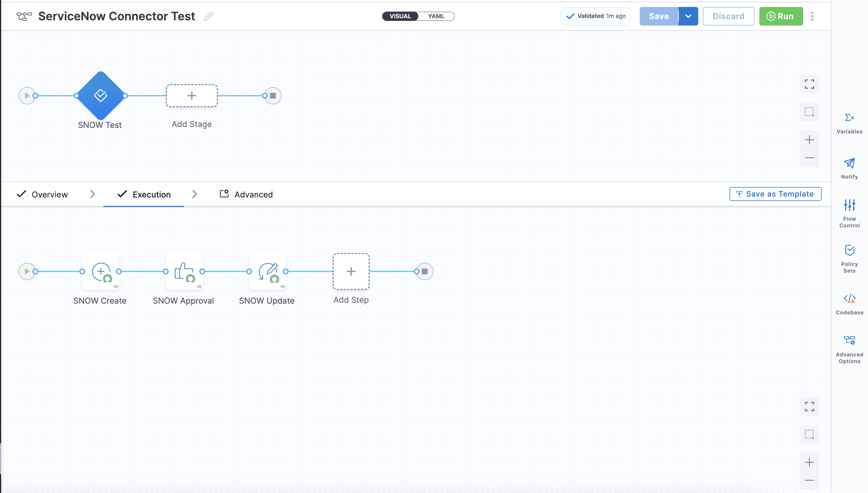Run the pipeline
The width and height of the screenshot is (868, 493).
(781, 16)
